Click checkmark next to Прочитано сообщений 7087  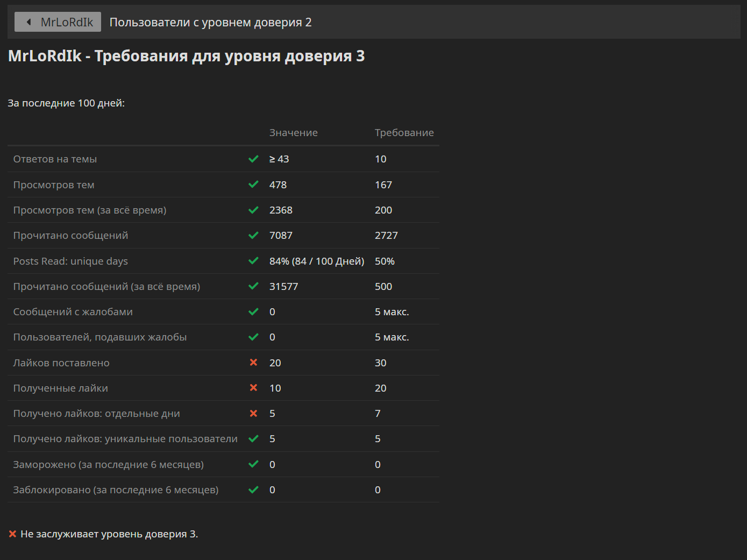253,235
